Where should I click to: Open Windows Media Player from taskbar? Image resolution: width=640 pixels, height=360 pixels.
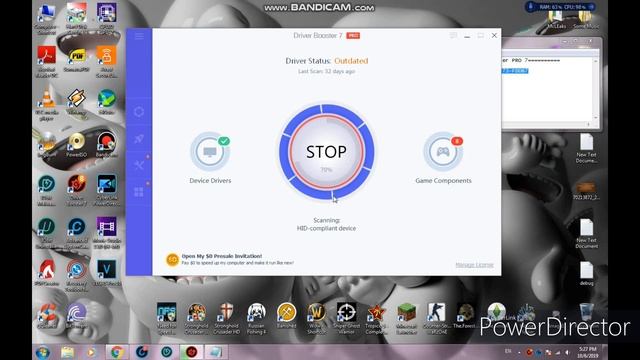pyautogui.click(x=91, y=352)
